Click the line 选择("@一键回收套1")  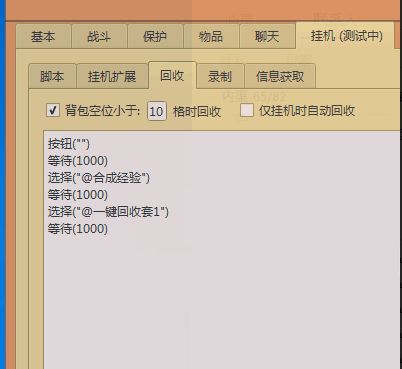point(108,212)
